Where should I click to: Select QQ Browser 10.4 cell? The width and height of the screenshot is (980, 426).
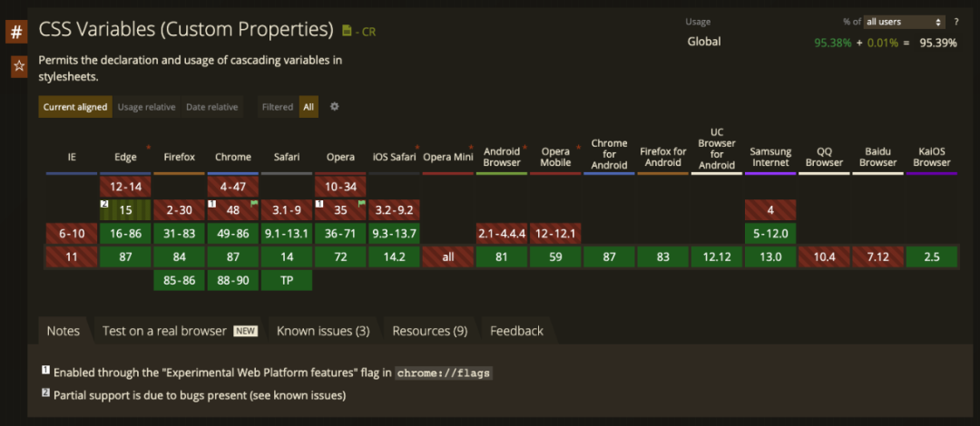(x=824, y=257)
